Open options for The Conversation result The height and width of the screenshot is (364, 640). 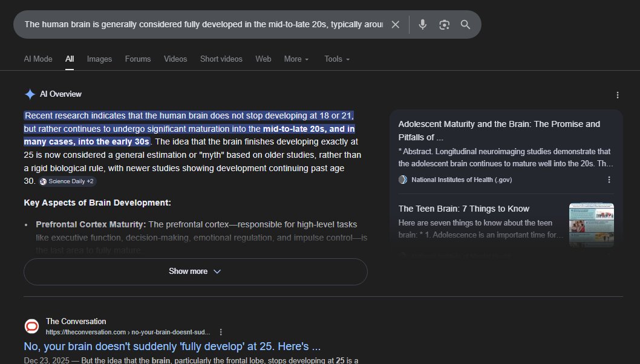tap(221, 332)
